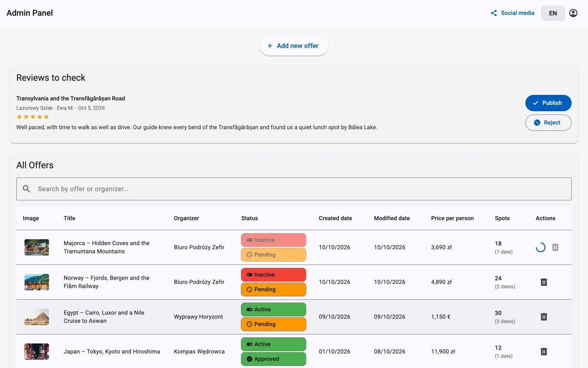The width and height of the screenshot is (588, 368).
Task: Switch language with the EN button
Action: (x=553, y=13)
